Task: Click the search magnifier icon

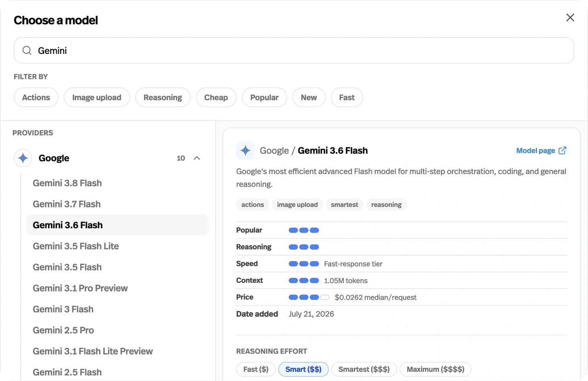Action: pos(27,50)
